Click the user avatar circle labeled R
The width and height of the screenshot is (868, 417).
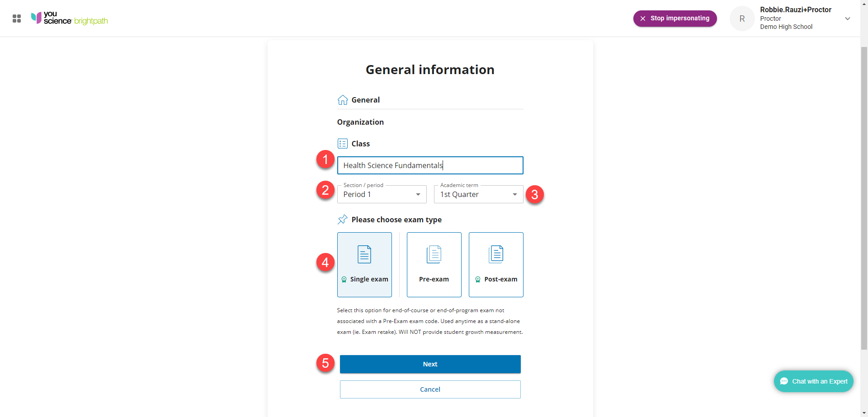coord(742,19)
